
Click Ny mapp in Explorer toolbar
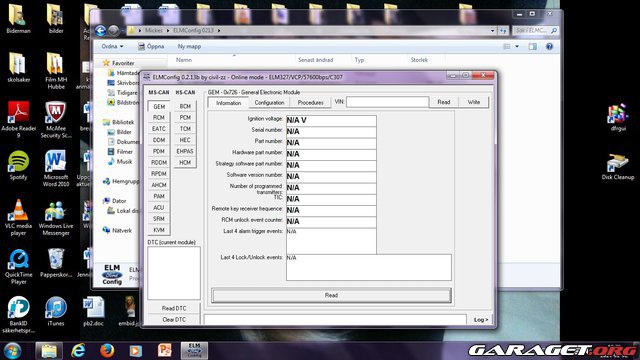click(189, 47)
